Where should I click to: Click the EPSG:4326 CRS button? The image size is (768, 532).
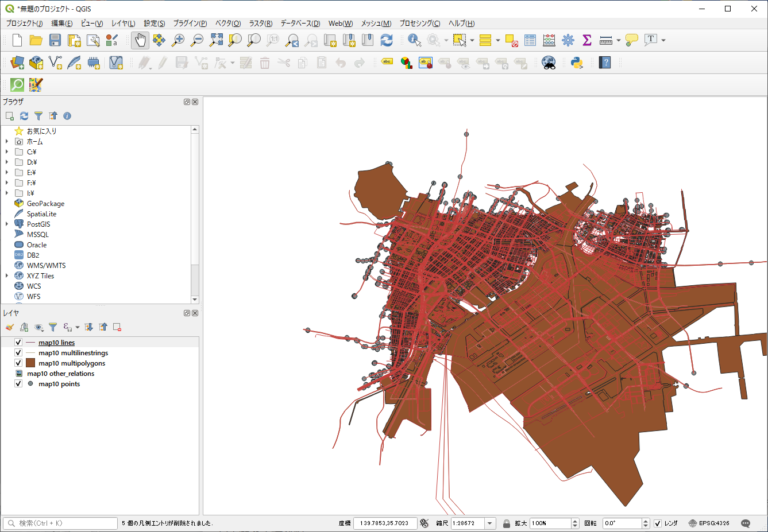point(709,523)
